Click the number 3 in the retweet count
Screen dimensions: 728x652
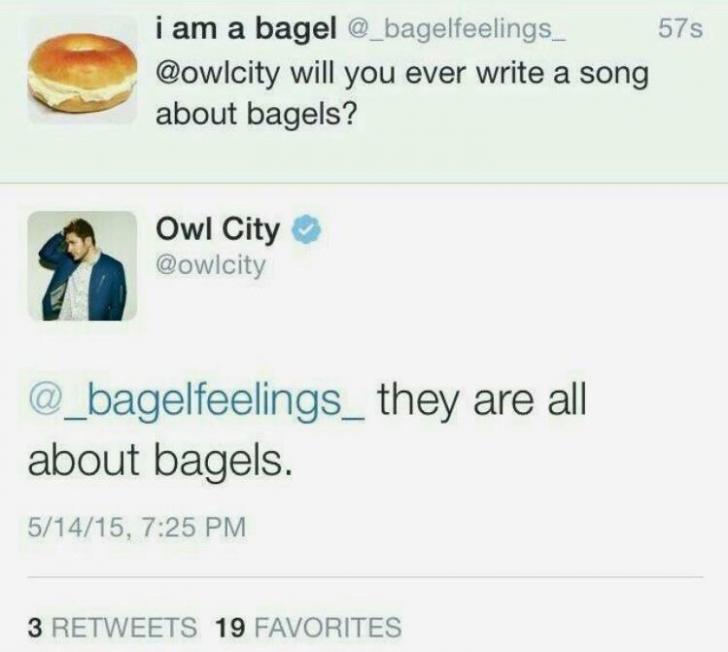[36, 627]
